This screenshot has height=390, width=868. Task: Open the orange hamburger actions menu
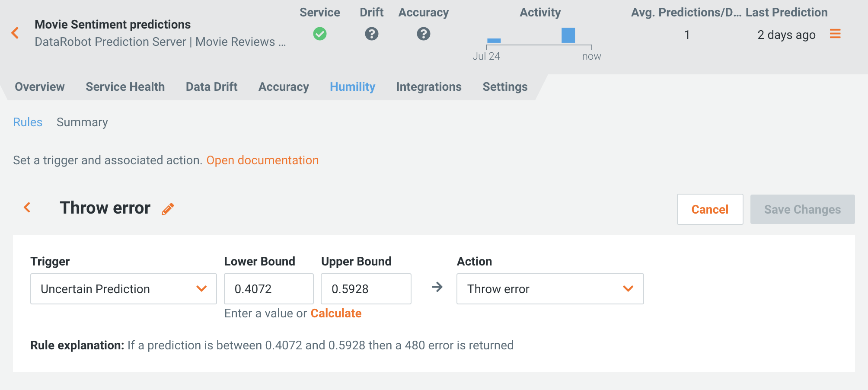pos(835,34)
